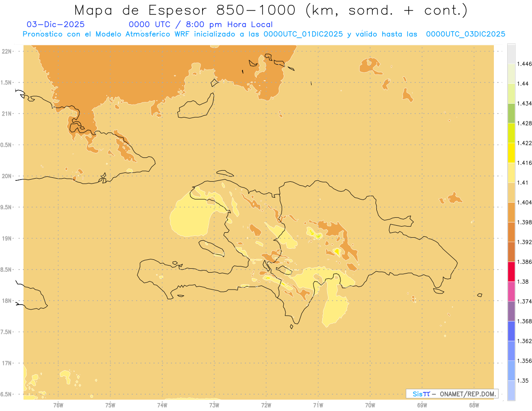Click the longitude label '72W'
Viewport: 532px width, 411px height.
coord(266,405)
